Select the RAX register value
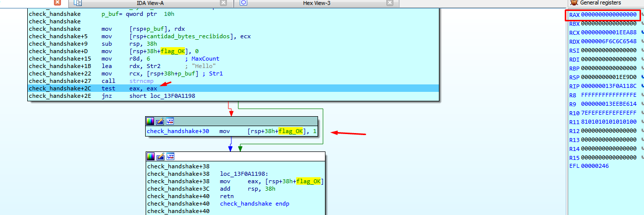This screenshot has height=215, width=644. tap(608, 15)
